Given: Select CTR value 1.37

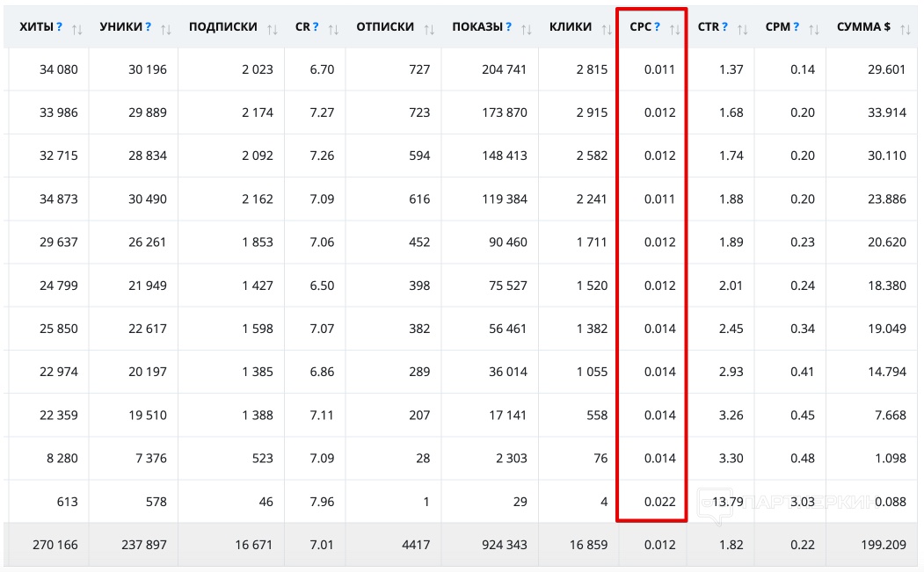Looking at the screenshot, I should tap(731, 69).
